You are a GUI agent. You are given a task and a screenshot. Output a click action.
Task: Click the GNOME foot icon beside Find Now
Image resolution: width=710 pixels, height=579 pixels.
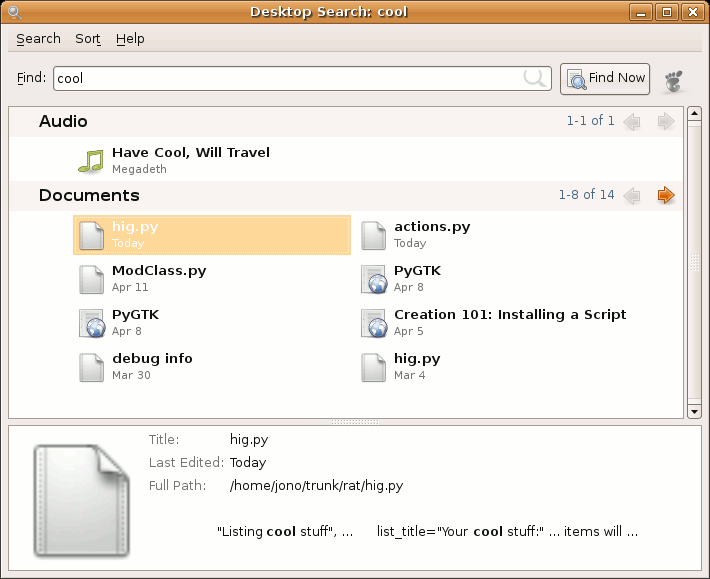(x=675, y=79)
